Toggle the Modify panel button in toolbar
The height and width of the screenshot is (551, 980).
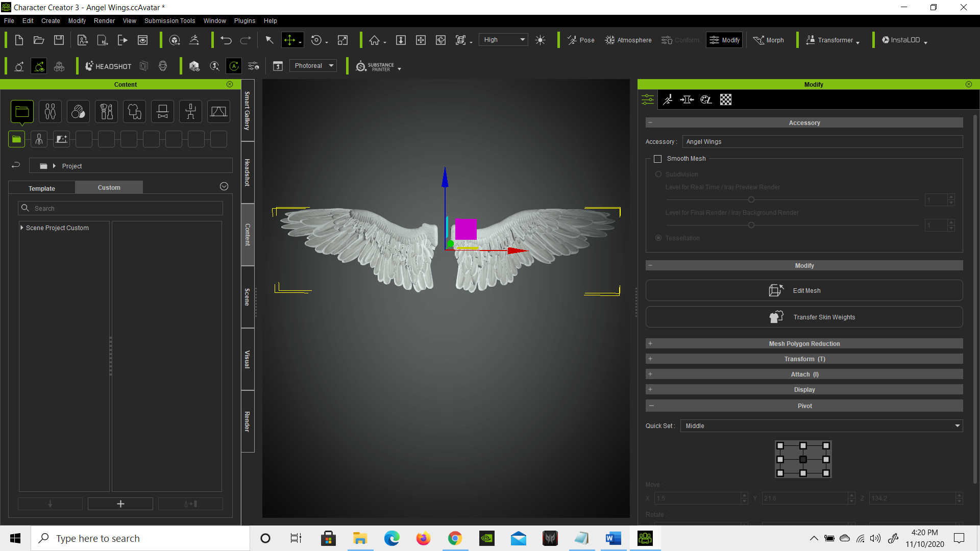click(x=724, y=40)
